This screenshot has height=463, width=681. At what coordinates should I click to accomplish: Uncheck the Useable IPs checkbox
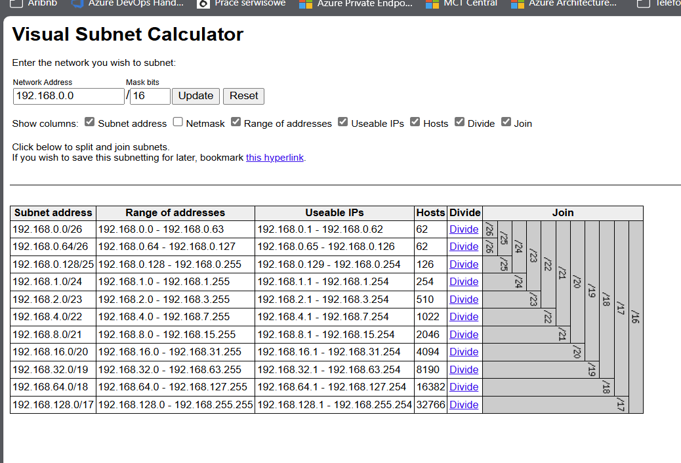343,123
